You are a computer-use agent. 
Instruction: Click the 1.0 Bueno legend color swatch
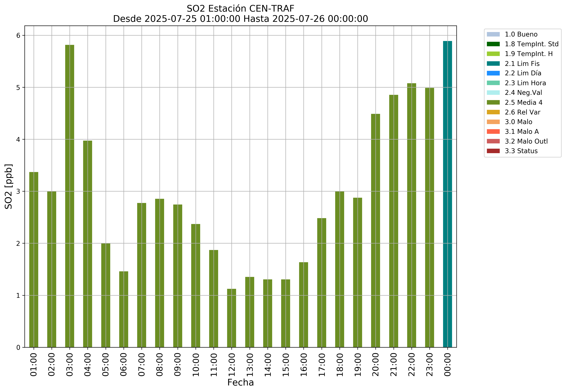pyautogui.click(x=493, y=34)
